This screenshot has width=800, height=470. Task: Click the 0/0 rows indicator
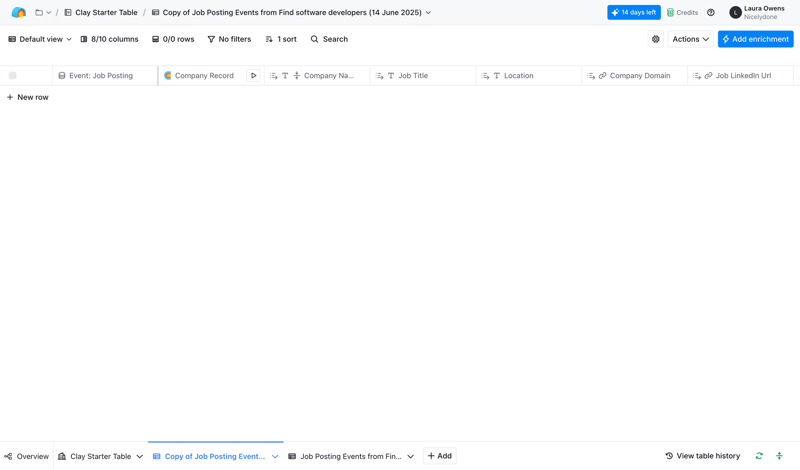click(x=173, y=39)
